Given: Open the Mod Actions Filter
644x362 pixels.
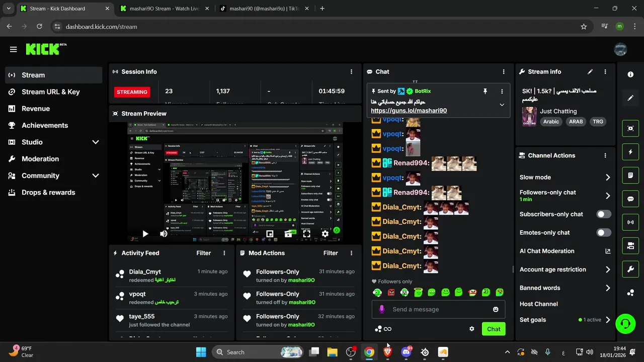Looking at the screenshot, I should point(331,253).
